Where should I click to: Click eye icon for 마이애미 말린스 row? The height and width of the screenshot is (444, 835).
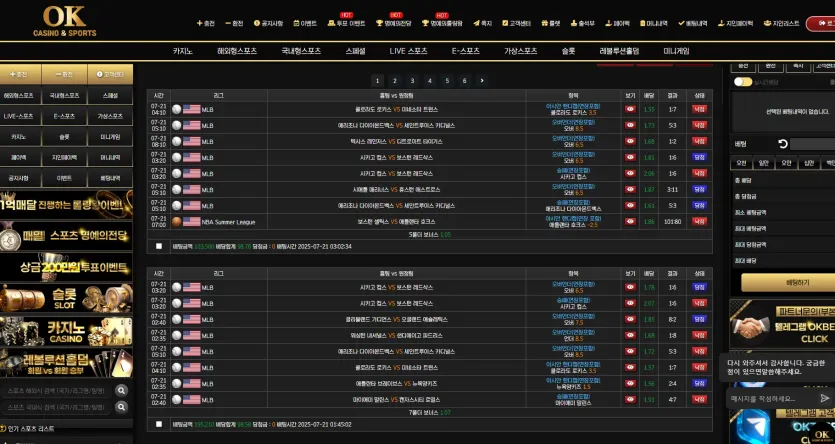631,399
